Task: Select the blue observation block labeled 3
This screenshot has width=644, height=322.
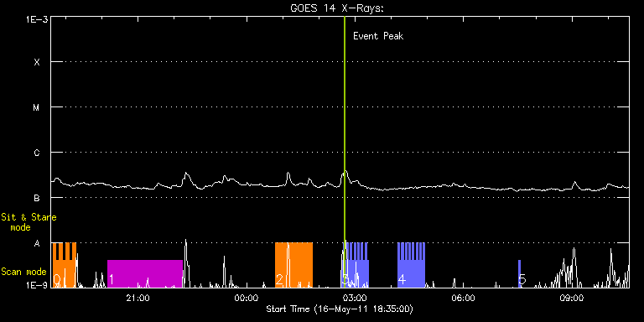Action: (x=356, y=265)
